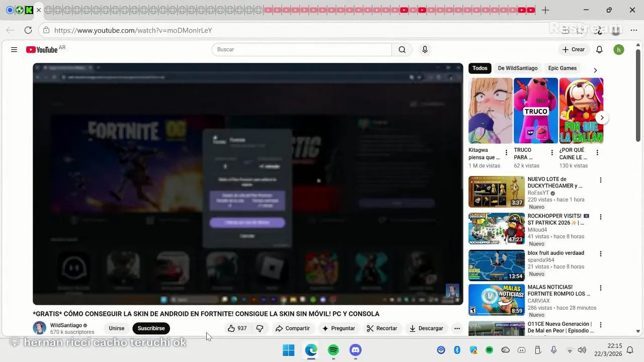This screenshot has width=644, height=362.
Task: Open options for ROCKHOPPER VISITS video
Action: [600, 217]
